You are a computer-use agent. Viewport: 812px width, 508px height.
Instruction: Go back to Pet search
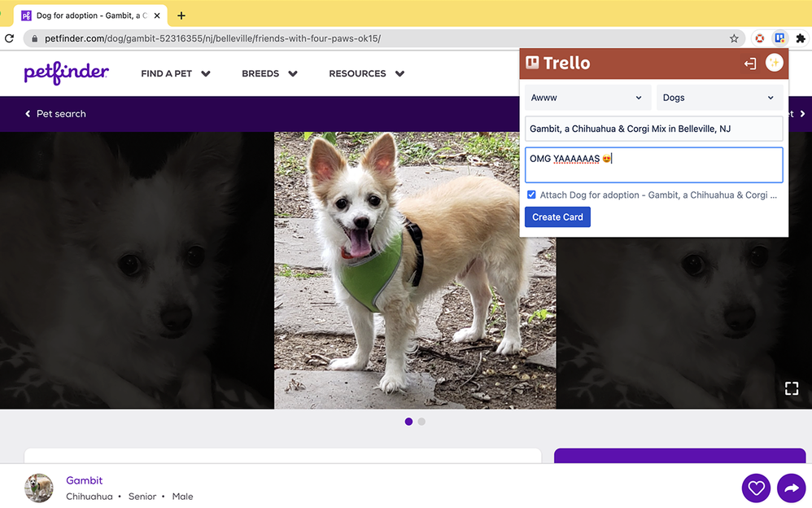click(55, 114)
